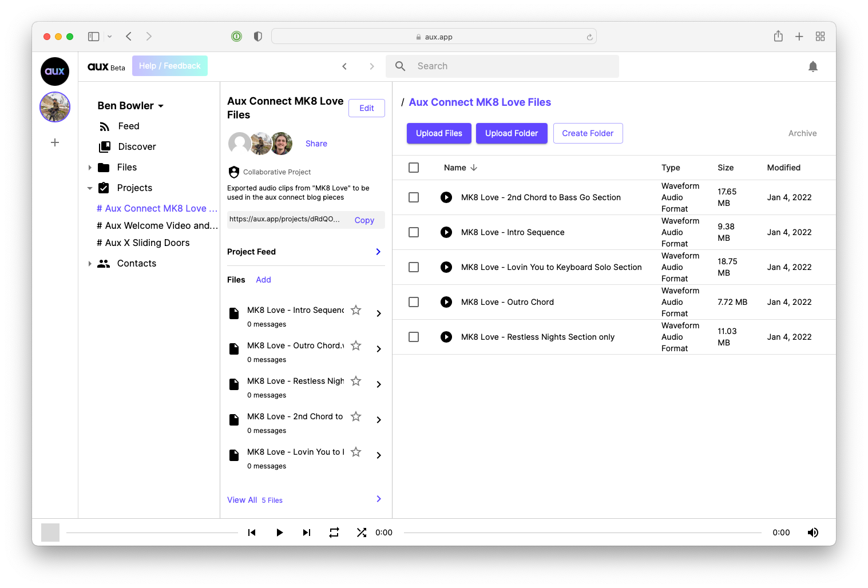
Task: Click the Safari privacy shield icon
Action: point(258,37)
